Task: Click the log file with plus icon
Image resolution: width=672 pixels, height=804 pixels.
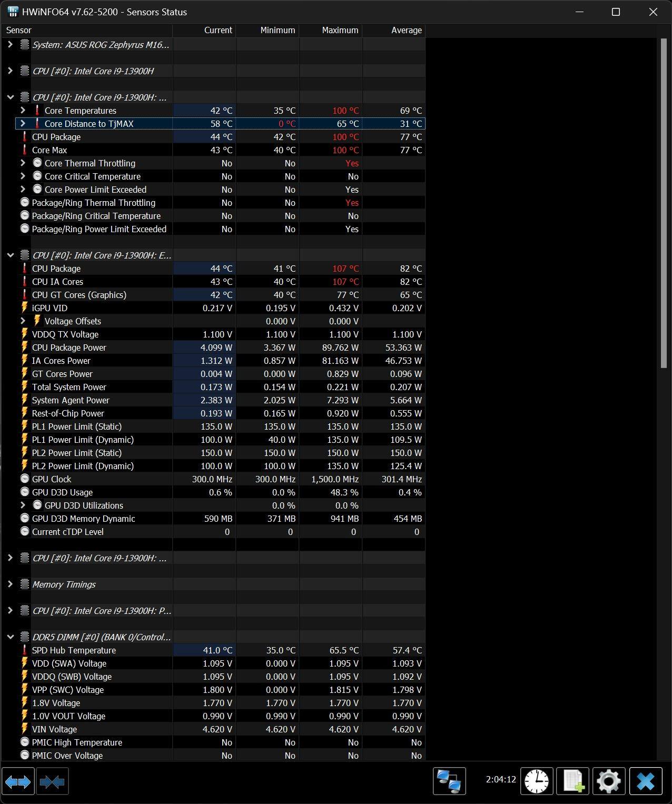Action: (572, 781)
